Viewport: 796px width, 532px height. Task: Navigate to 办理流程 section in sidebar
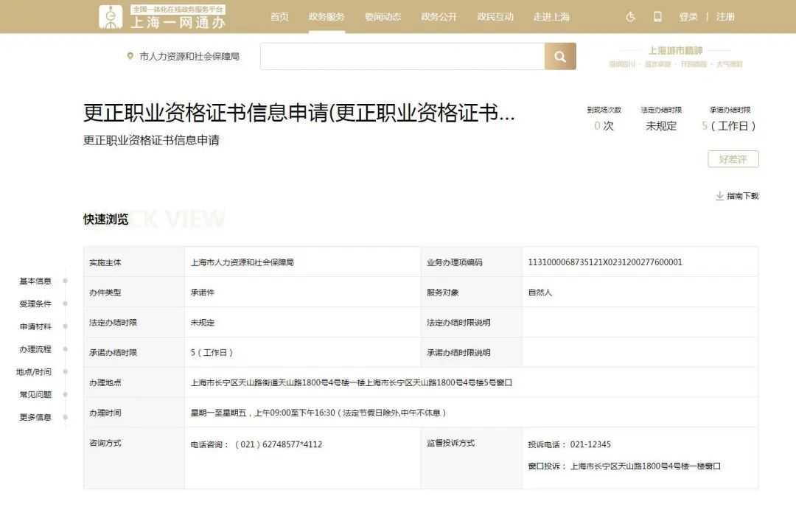pyautogui.click(x=35, y=349)
